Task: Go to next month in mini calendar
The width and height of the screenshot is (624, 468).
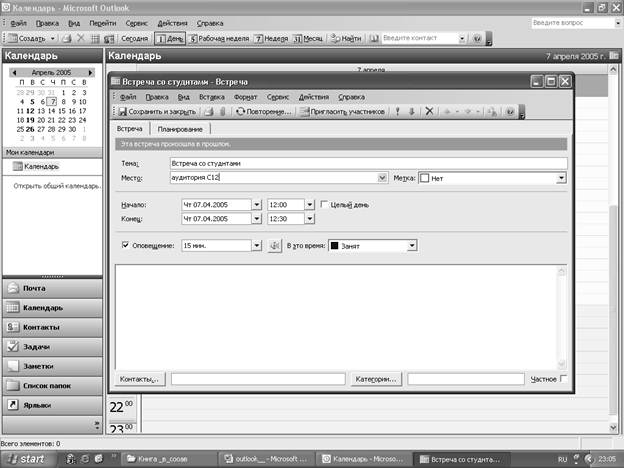Action: pyautogui.click(x=90, y=72)
